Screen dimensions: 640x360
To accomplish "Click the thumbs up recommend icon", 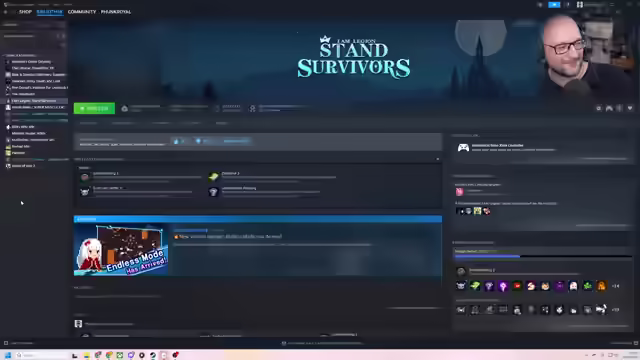I will tap(176, 141).
